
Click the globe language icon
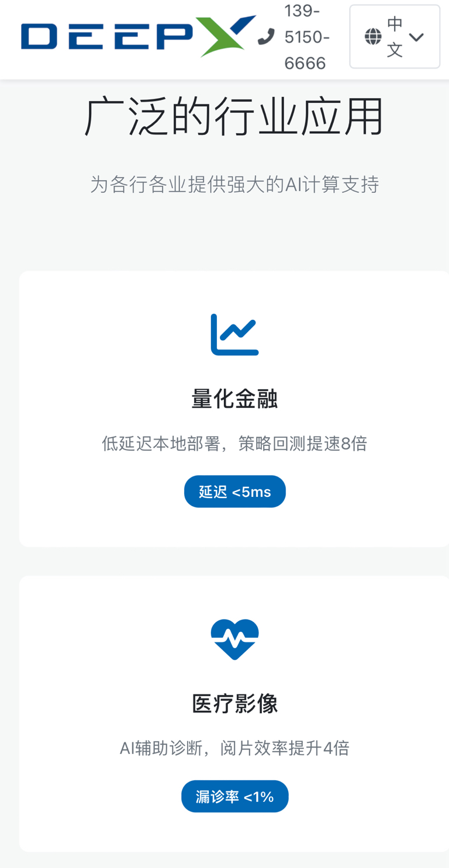click(373, 37)
